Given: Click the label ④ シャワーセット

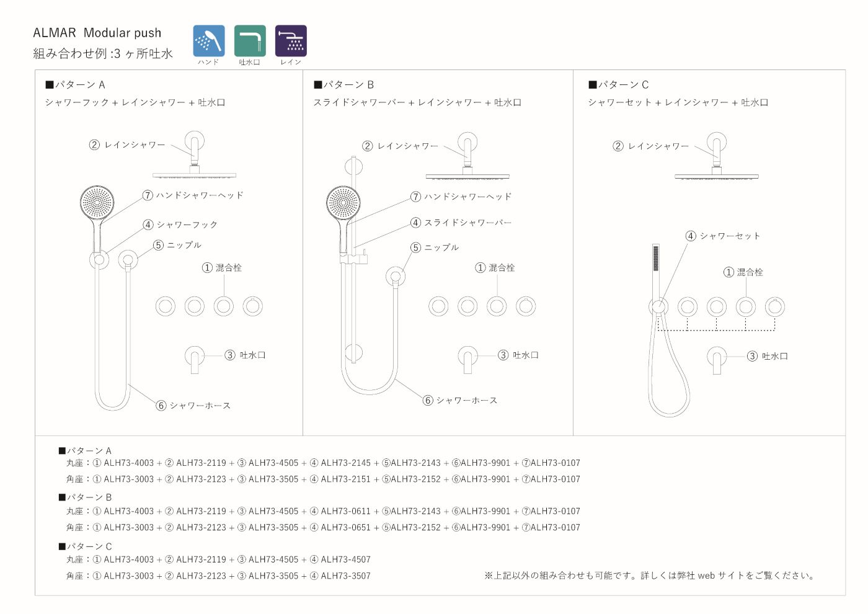Looking at the screenshot, I should point(723,236).
